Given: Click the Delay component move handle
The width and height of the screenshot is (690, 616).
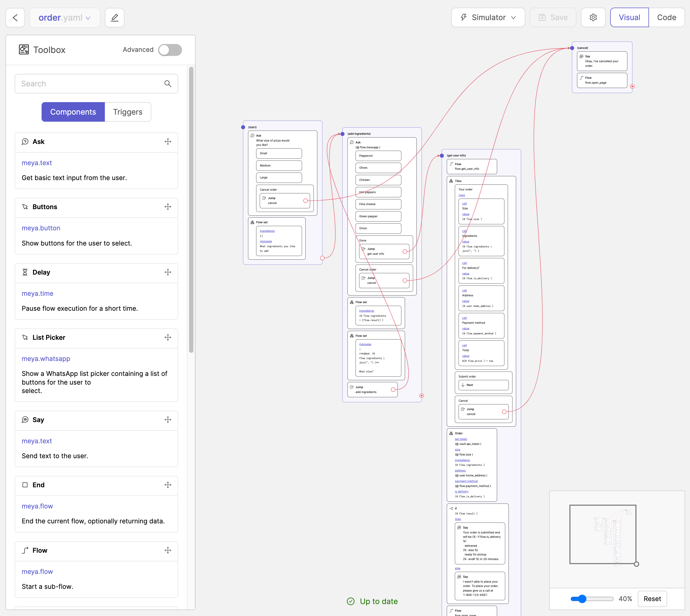Looking at the screenshot, I should click(168, 272).
